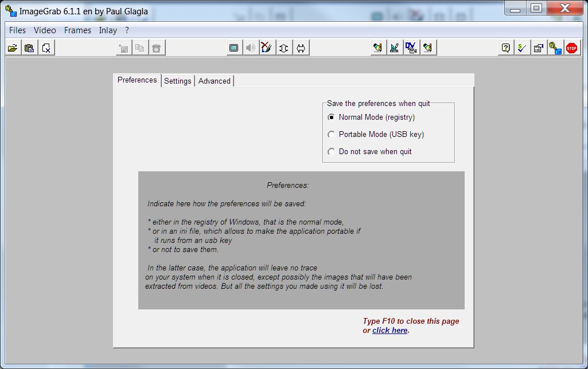Switch to the Settings tab
Screen dimensions: 588x369
[178, 81]
